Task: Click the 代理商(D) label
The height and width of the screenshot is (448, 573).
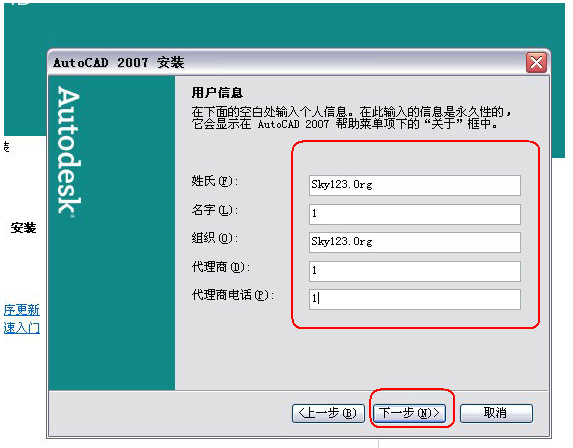Action: (x=221, y=267)
